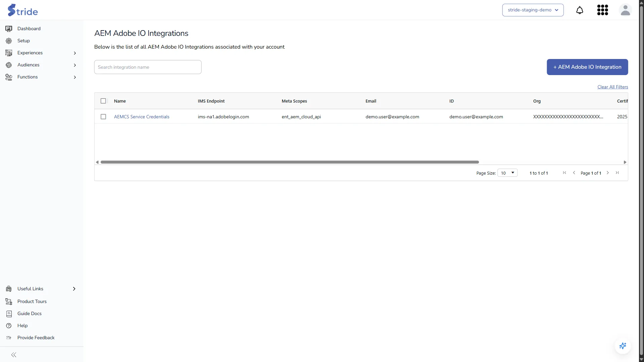Open the Page Size dropdown

pos(507,173)
